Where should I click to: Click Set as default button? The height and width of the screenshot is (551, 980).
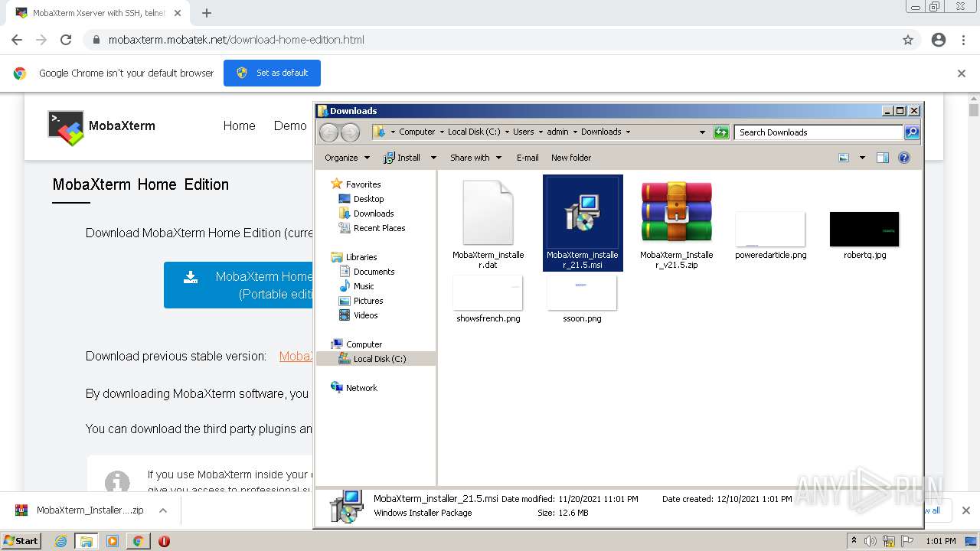click(x=272, y=73)
